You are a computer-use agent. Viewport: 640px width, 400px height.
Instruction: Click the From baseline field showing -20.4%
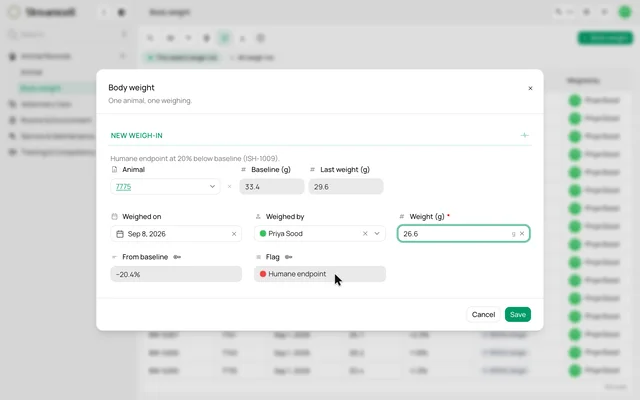click(176, 274)
